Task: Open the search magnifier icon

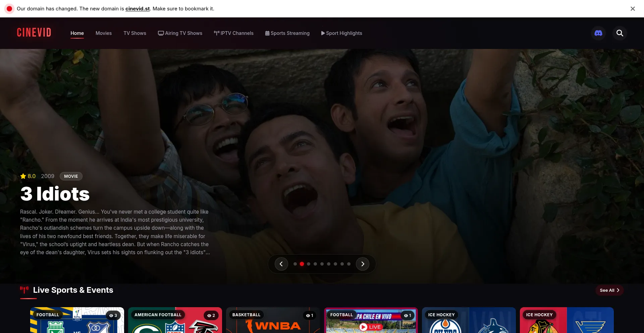Action: tap(620, 33)
